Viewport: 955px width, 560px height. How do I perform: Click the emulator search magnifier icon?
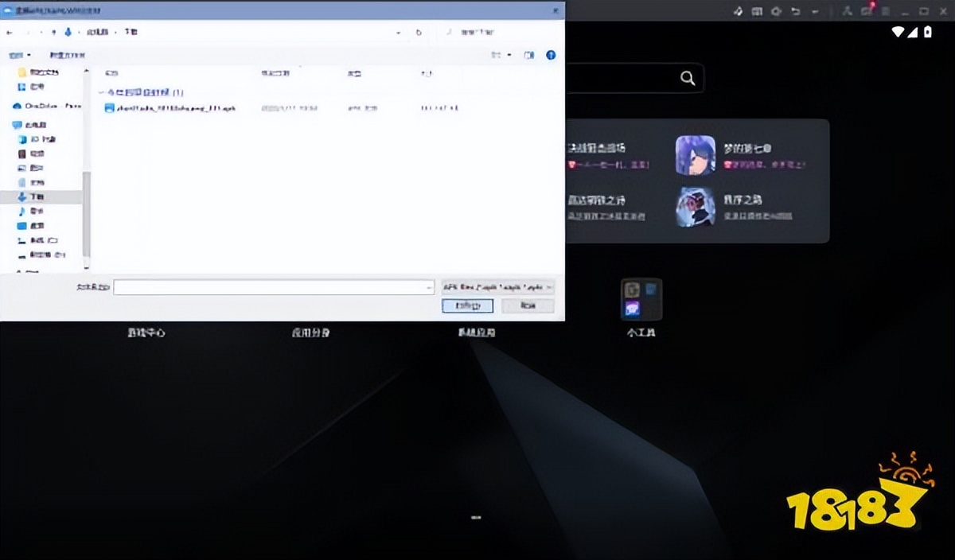click(688, 78)
